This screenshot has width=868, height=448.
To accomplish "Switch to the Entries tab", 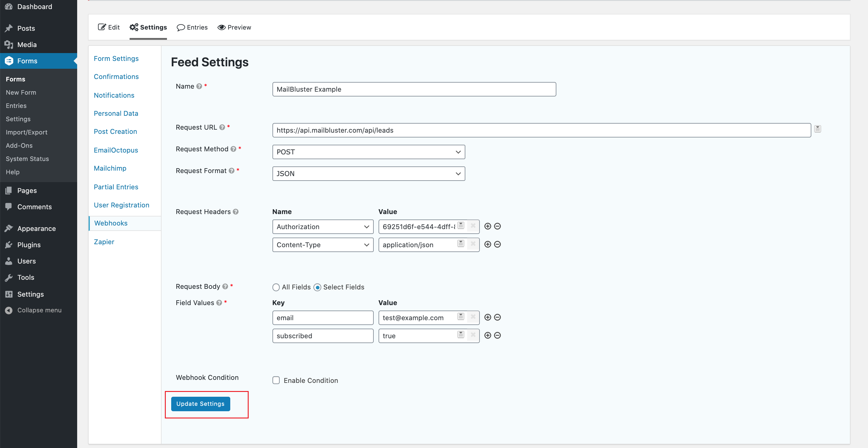I will pos(192,27).
